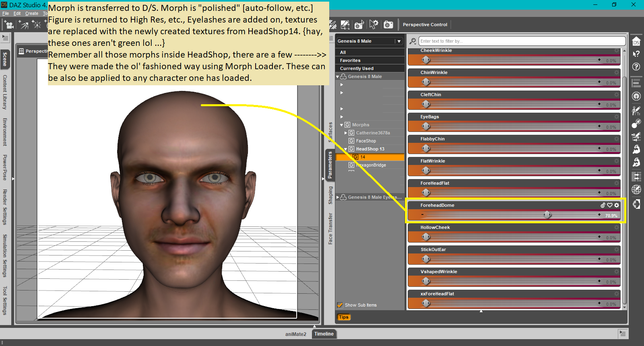
Task: Open the Genesis 8 Male figure dropdown
Action: [x=369, y=41]
